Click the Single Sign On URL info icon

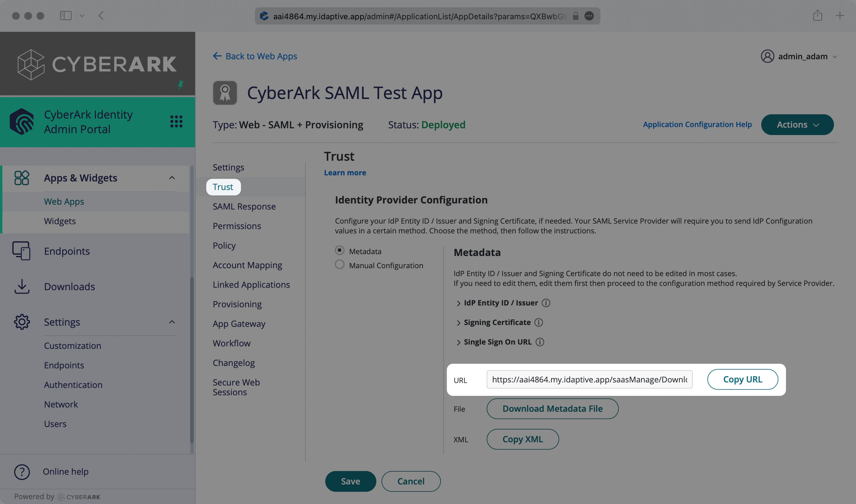point(539,342)
